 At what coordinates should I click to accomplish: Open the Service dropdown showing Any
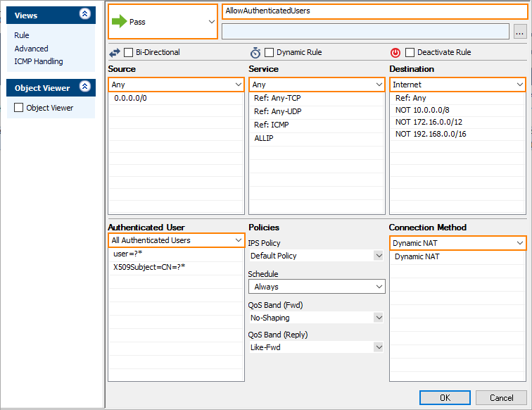tap(317, 85)
